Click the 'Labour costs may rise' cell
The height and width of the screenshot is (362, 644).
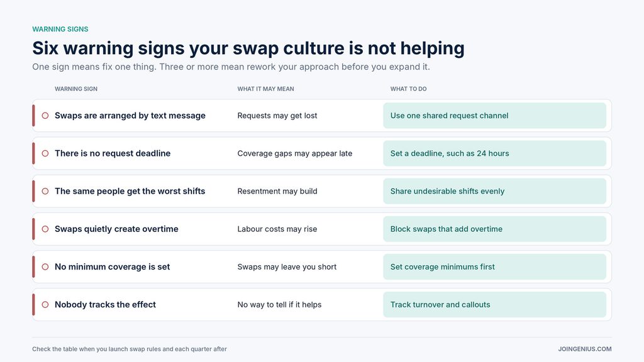pos(277,229)
